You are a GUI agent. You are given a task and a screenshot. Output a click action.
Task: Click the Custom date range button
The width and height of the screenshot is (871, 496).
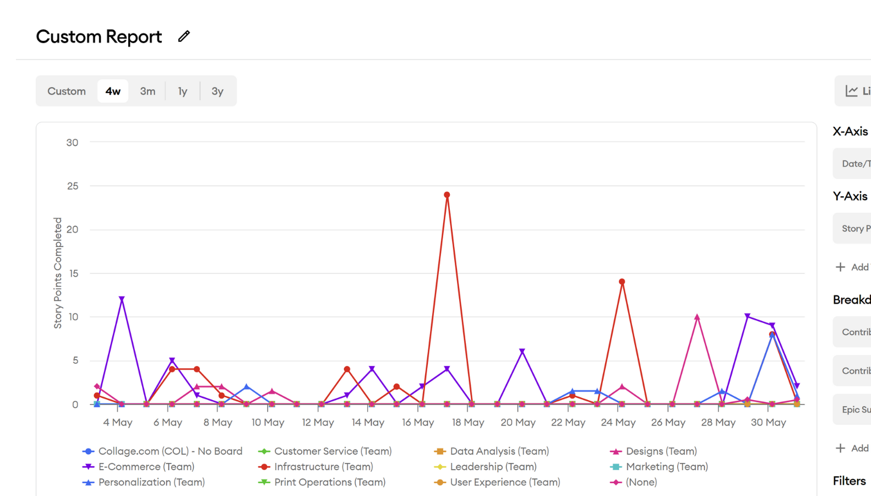coord(67,91)
